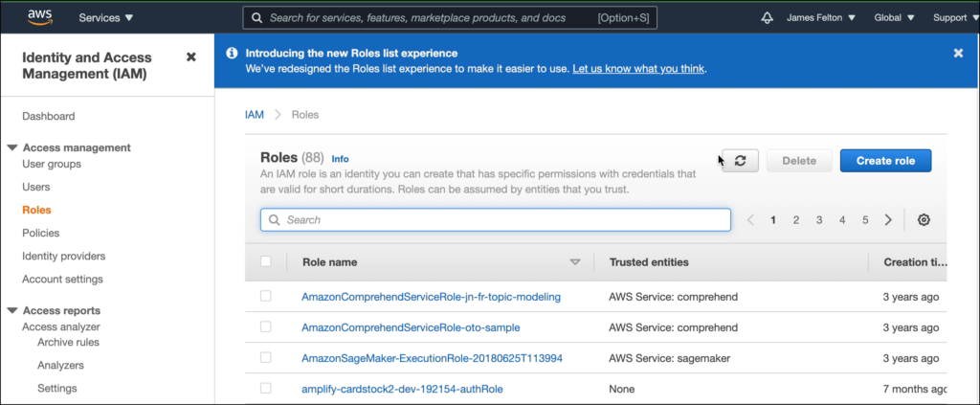980x405 pixels.
Task: Click the refresh roles icon button
Action: coord(741,161)
